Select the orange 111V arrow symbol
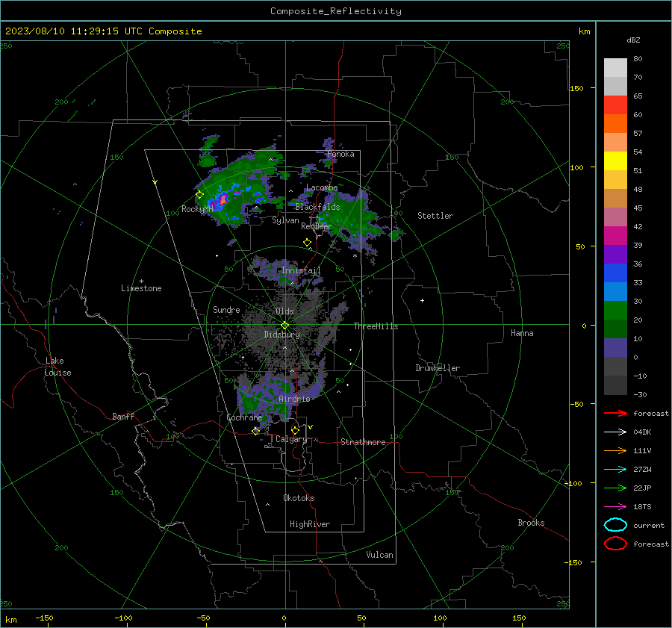 point(615,450)
